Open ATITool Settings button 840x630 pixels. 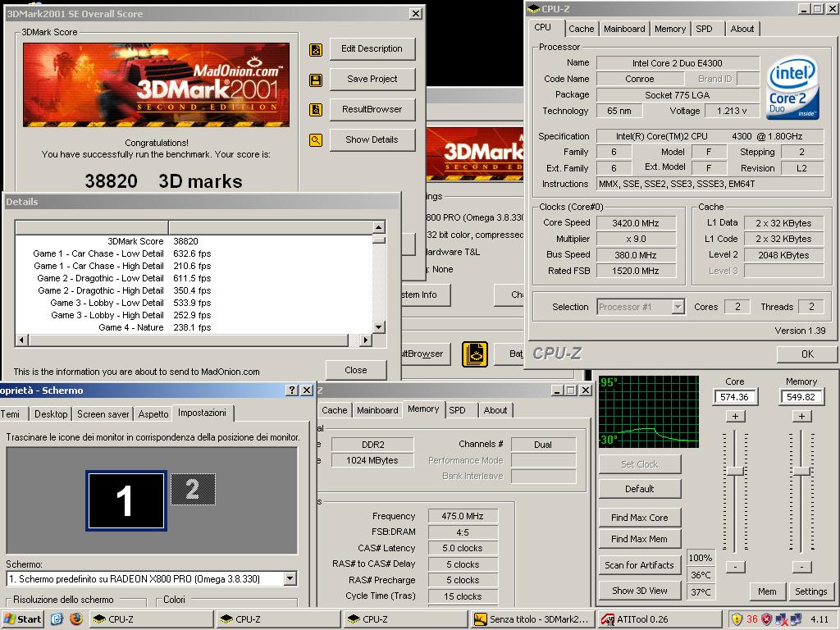pyautogui.click(x=810, y=591)
